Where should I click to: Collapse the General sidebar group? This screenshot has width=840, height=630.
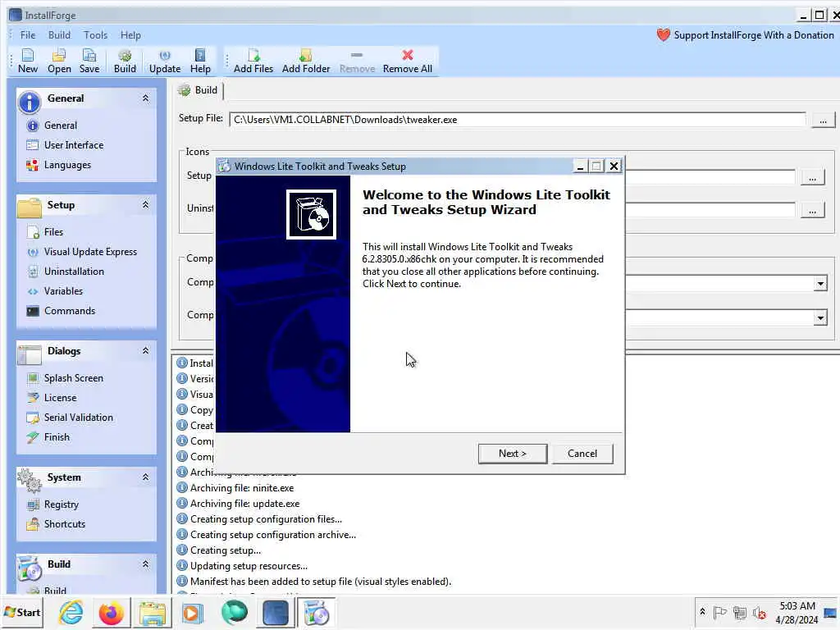[x=145, y=98]
